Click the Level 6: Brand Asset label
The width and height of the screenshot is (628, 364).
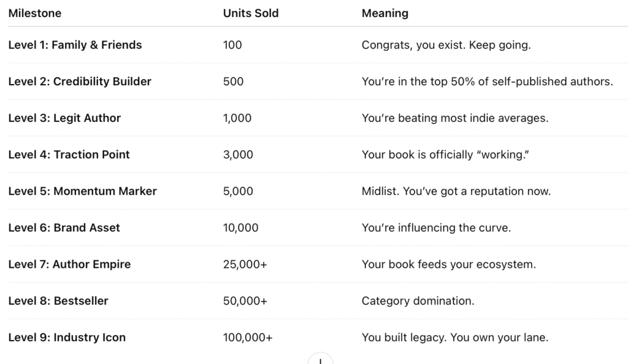pyautogui.click(x=64, y=227)
